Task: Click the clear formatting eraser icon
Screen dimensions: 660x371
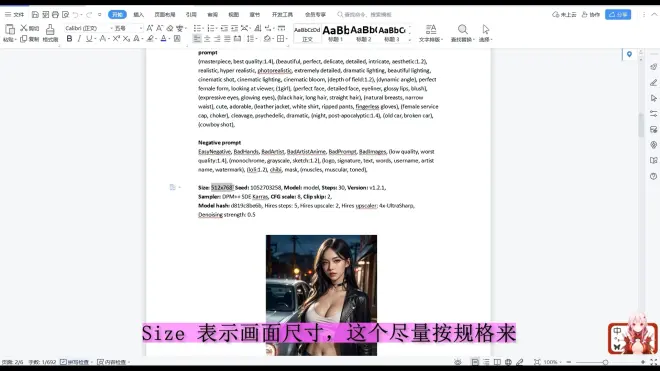Action: (x=170, y=28)
